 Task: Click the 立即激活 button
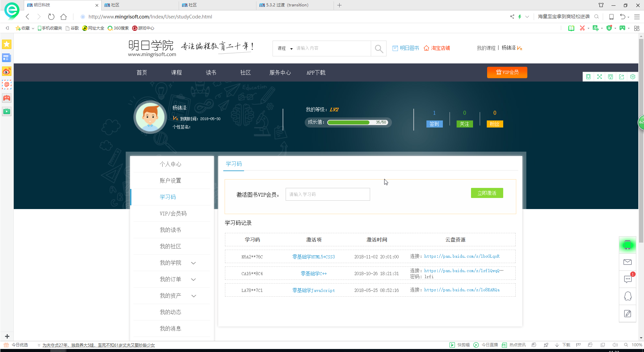tap(487, 193)
